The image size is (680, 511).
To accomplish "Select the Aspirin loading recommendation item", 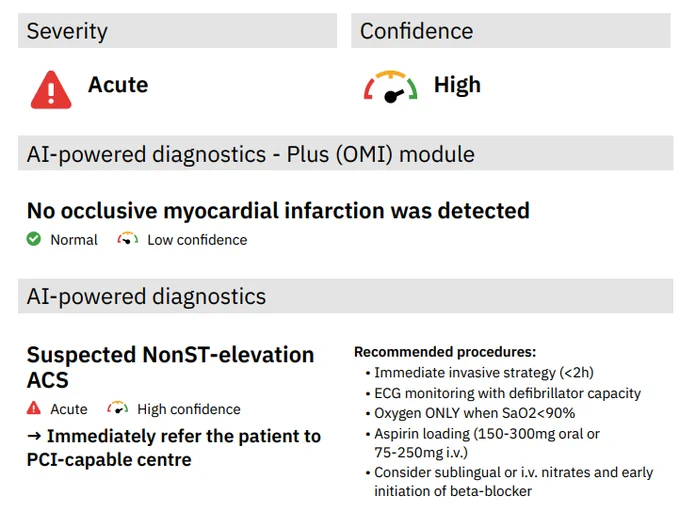I will point(487,443).
